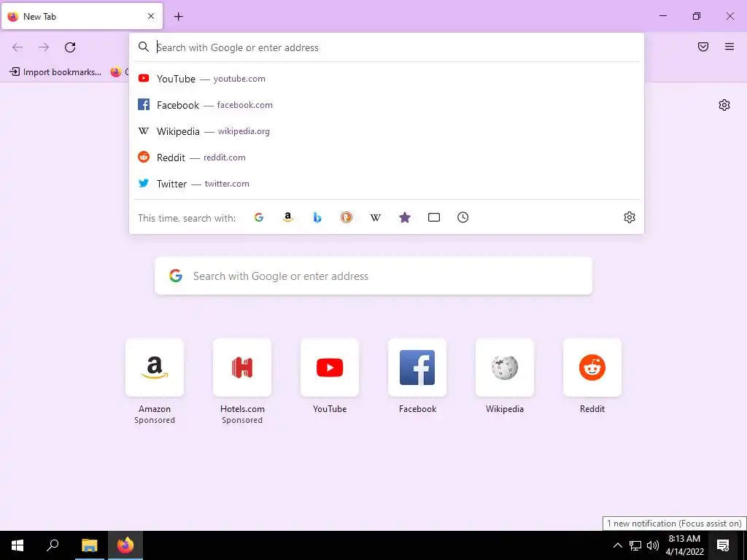Choose the Twitter suggestion in address dropdown

387,183
